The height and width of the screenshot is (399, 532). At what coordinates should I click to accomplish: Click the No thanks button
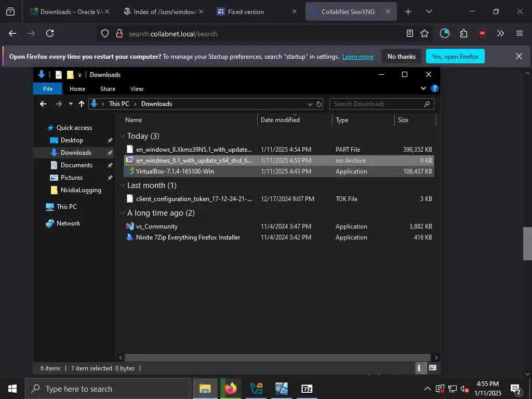coord(402,56)
